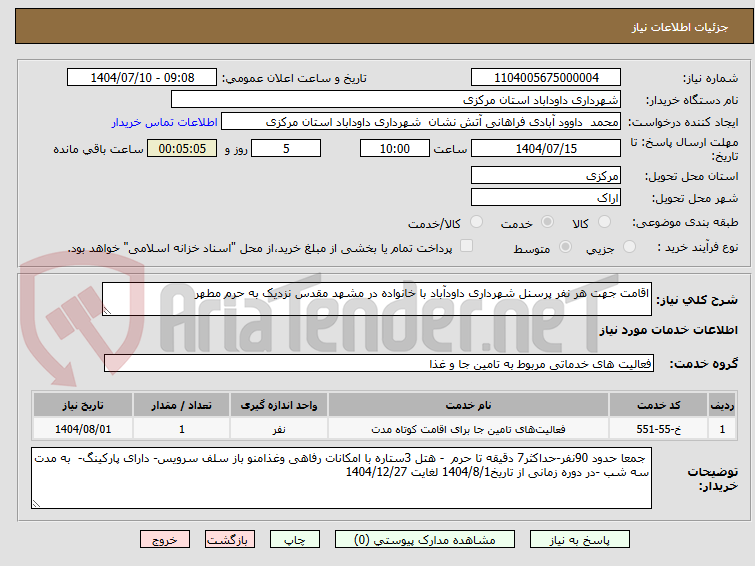Click the جزئیات اطلاعات نیاز header title
The width and height of the screenshot is (755, 566).
coord(679,27)
